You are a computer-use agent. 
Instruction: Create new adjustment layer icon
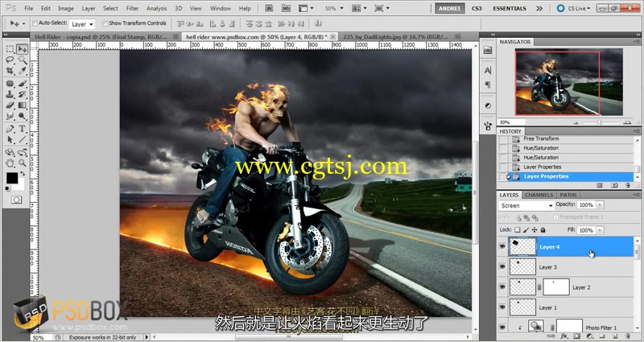coord(589,336)
